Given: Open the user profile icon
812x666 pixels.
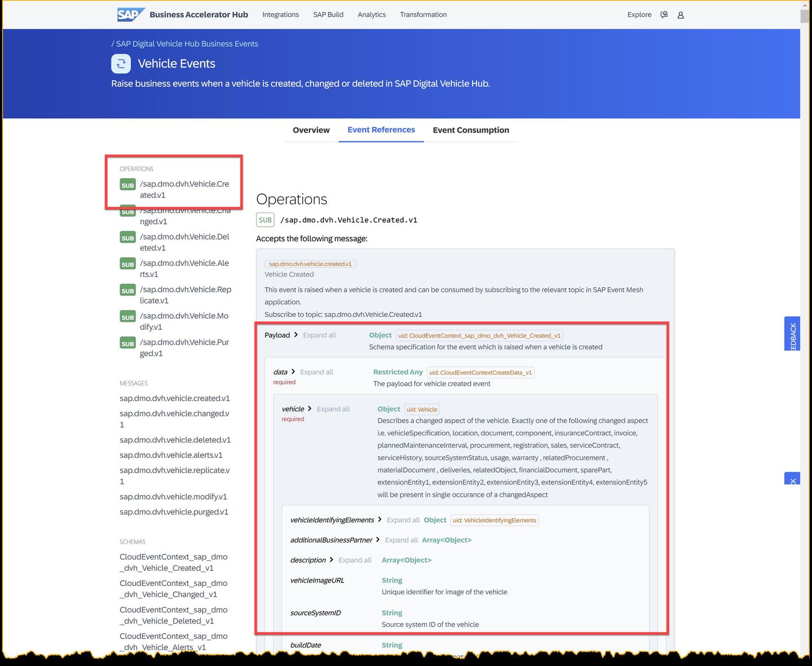Looking at the screenshot, I should click(681, 15).
